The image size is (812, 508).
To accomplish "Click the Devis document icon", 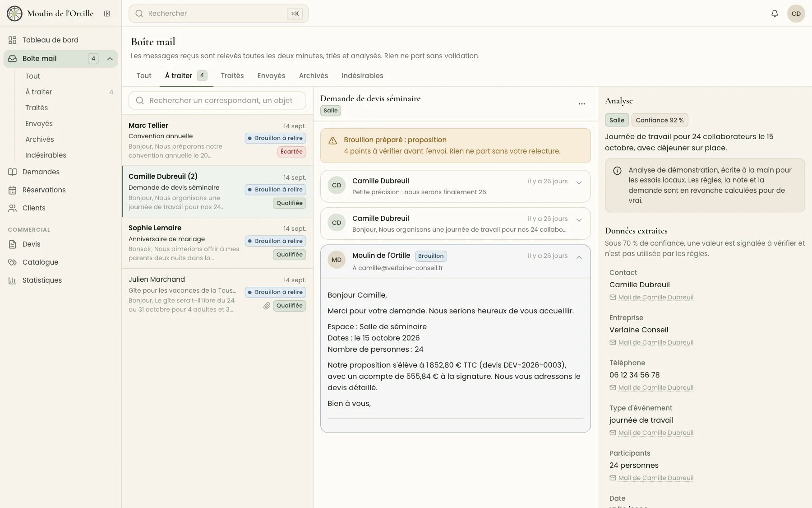I will [x=13, y=244].
